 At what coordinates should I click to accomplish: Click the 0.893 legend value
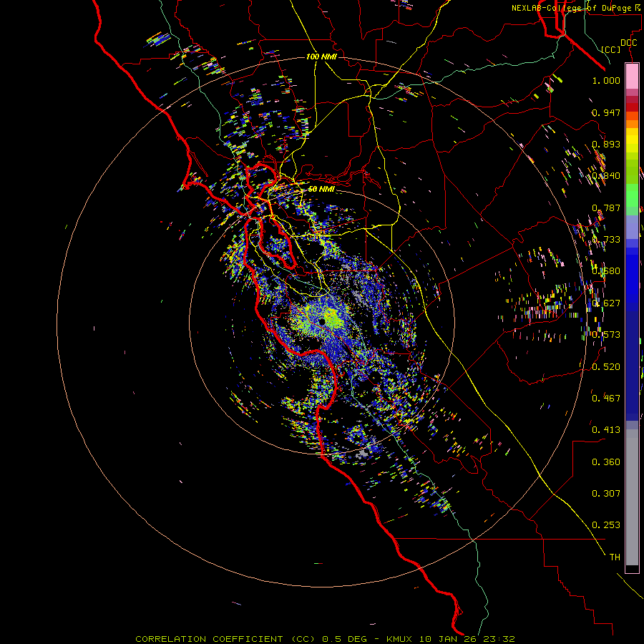point(606,144)
